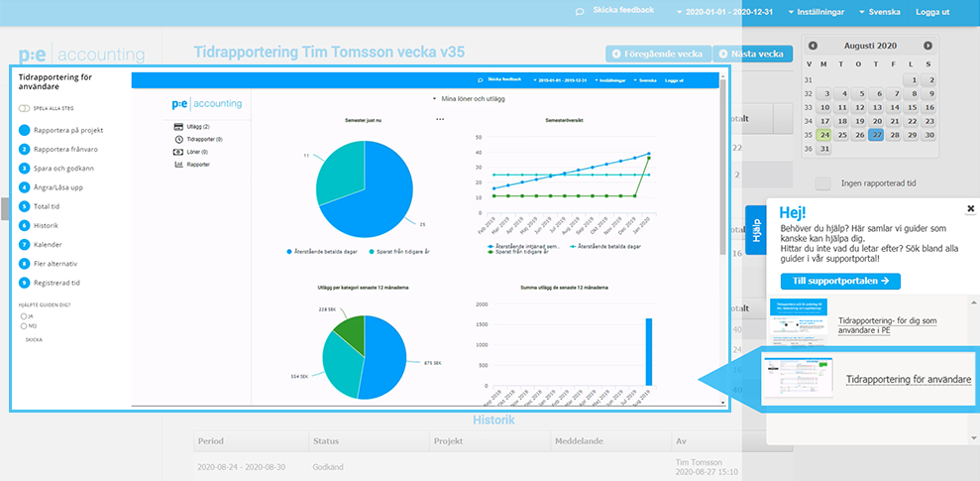This screenshot has width=980, height=481.
Task: Open the Tidrapportering för användare guide link
Action: pyautogui.click(x=909, y=379)
